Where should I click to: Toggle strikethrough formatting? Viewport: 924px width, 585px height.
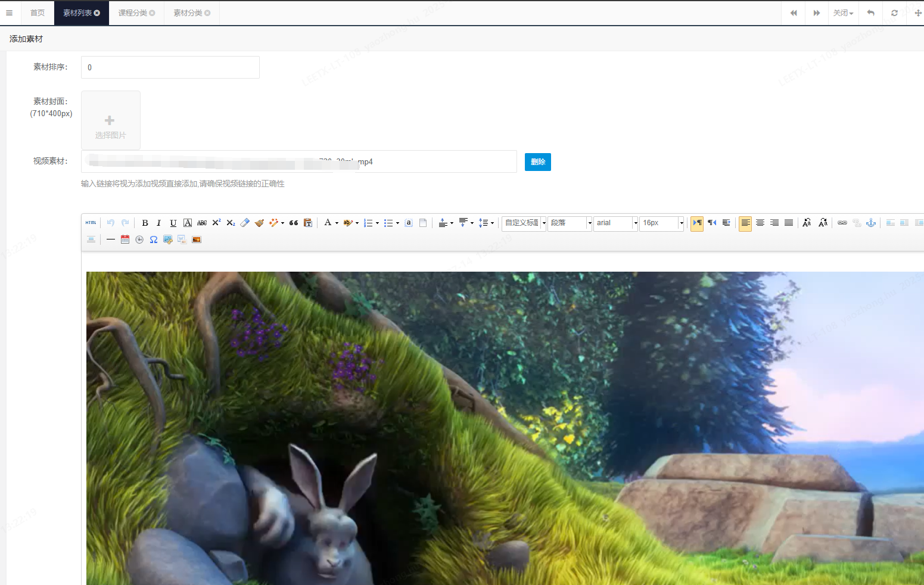[x=202, y=223]
